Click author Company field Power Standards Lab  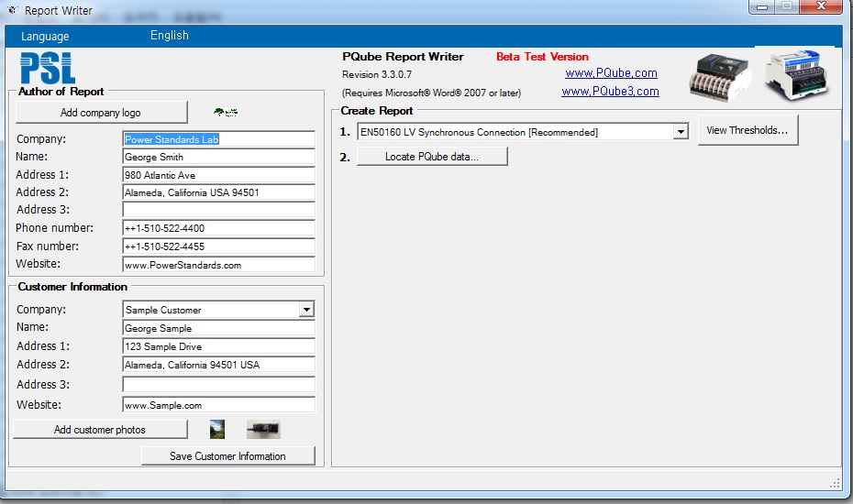(218, 139)
